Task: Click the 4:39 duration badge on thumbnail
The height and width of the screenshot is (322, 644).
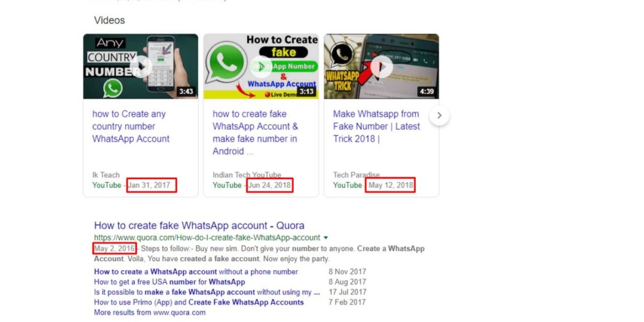Action: click(426, 91)
